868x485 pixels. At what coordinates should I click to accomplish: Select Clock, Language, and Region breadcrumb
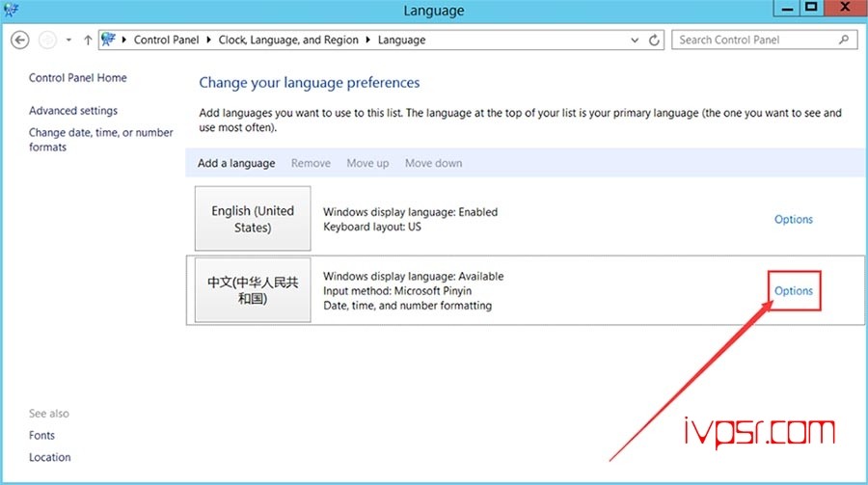click(x=288, y=40)
